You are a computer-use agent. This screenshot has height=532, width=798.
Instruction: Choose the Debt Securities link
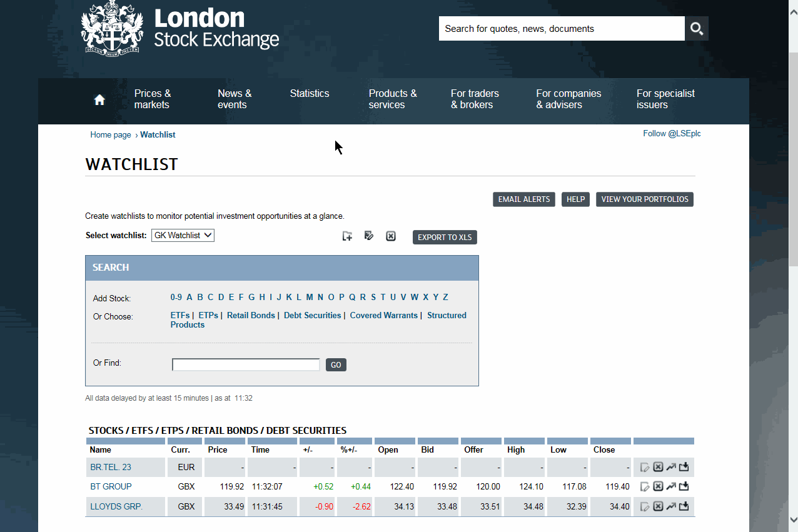tap(313, 316)
